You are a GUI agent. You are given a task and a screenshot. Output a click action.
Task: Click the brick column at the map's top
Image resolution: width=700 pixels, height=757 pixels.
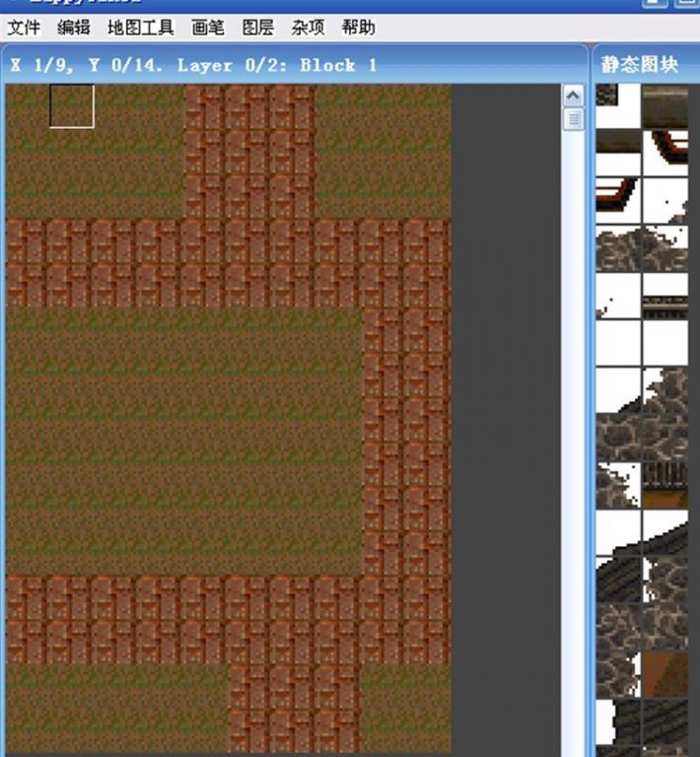pyautogui.click(x=250, y=150)
